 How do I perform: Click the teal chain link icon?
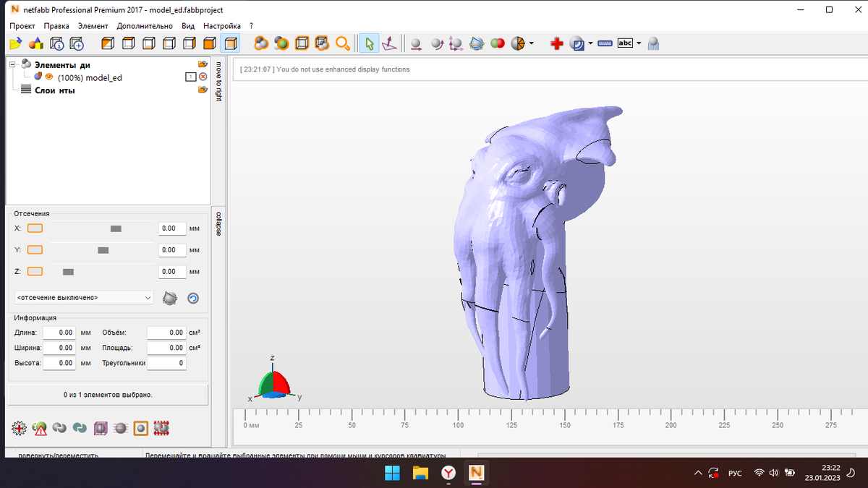[x=80, y=428]
